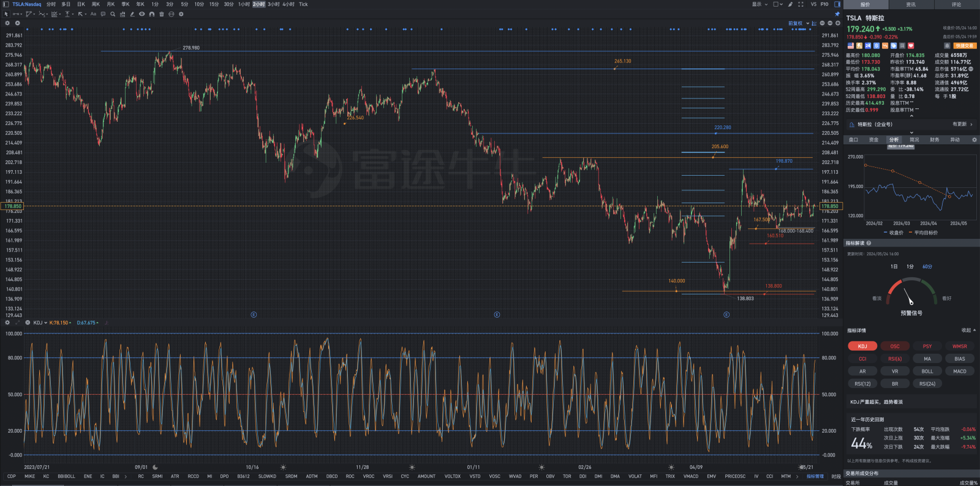
Task: Open main chart settings gear icon
Action: coord(7,23)
